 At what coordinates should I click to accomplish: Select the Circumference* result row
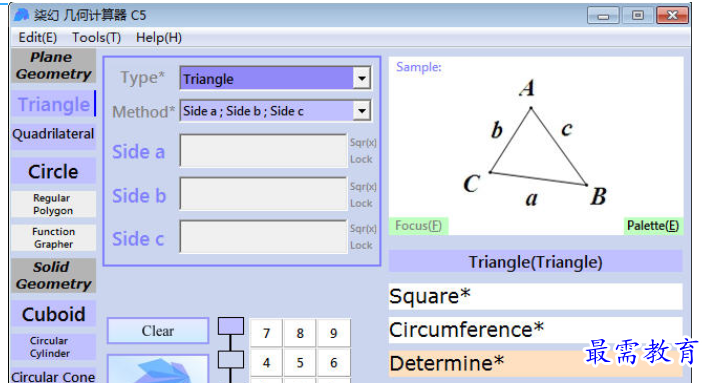[536, 330]
